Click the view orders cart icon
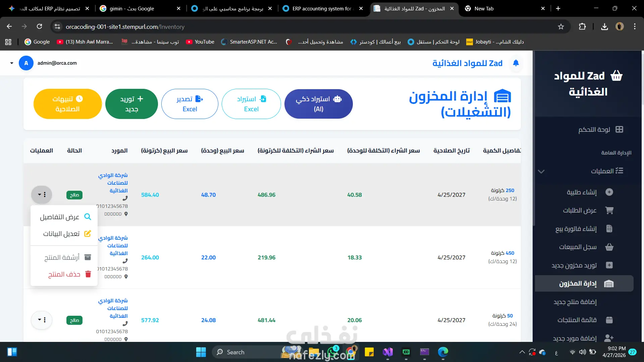This screenshot has height=362, width=644. coord(609,210)
